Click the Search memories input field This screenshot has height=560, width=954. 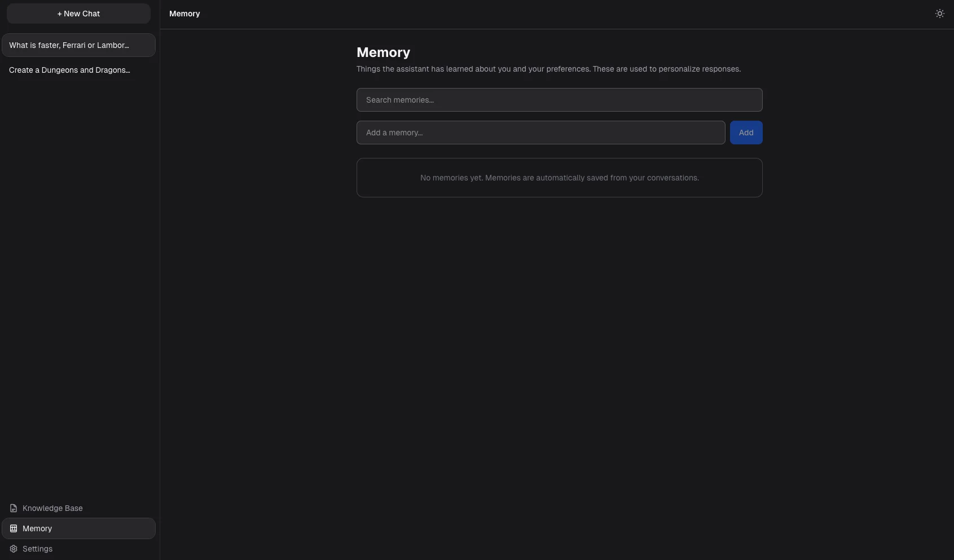coord(559,100)
